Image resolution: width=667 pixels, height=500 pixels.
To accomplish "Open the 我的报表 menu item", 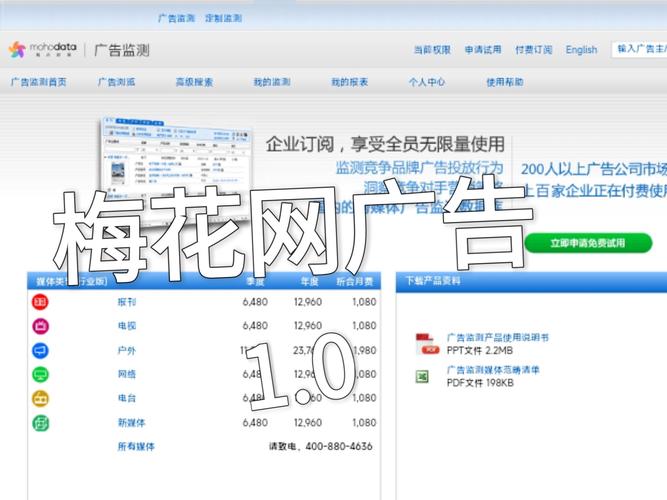I will [350, 82].
